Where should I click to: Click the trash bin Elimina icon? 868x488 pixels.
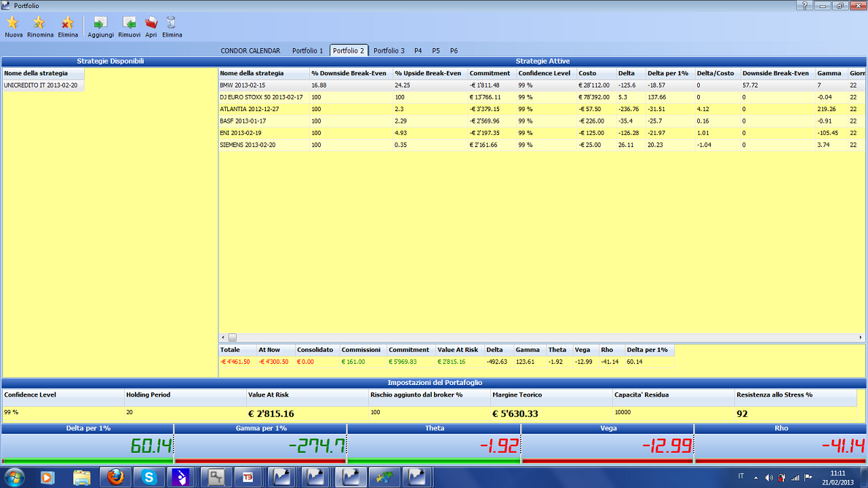pyautogui.click(x=172, y=22)
